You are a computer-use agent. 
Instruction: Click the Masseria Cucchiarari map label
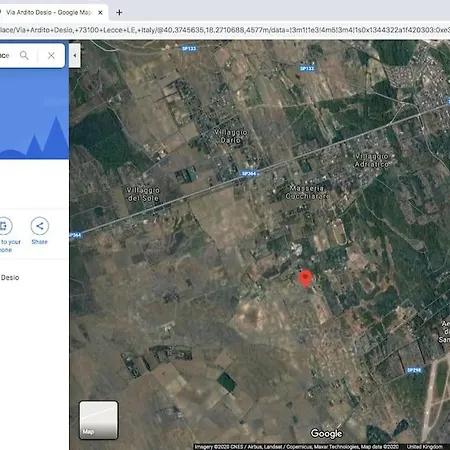pyautogui.click(x=306, y=192)
